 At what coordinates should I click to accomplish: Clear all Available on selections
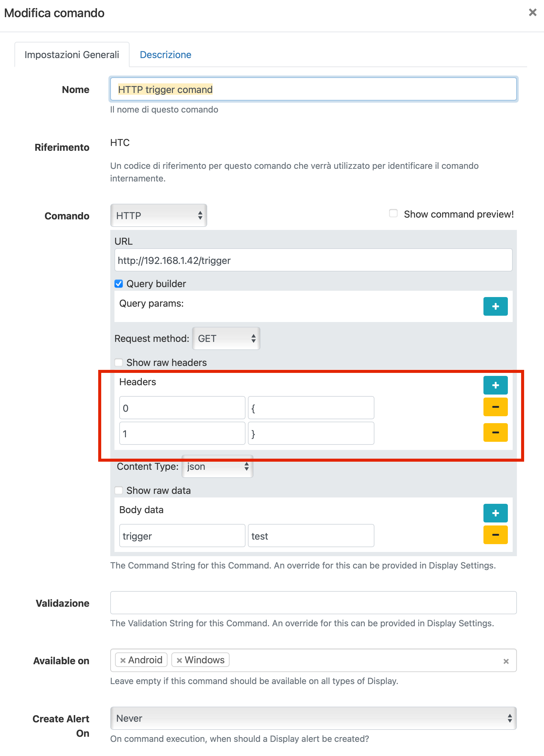tap(506, 661)
